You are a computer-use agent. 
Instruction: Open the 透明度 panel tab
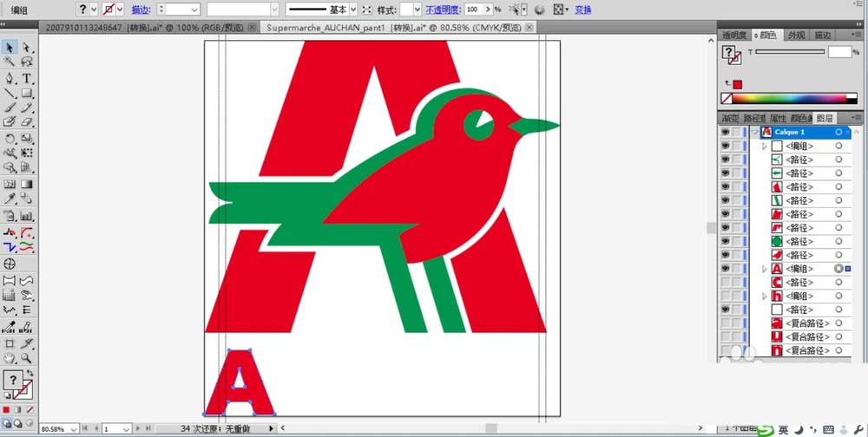734,35
